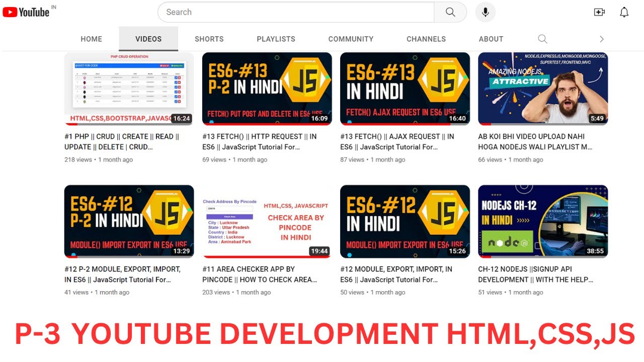Click '41 views • 1 month ago' text
This screenshot has height=362, width=644.
coord(97,292)
